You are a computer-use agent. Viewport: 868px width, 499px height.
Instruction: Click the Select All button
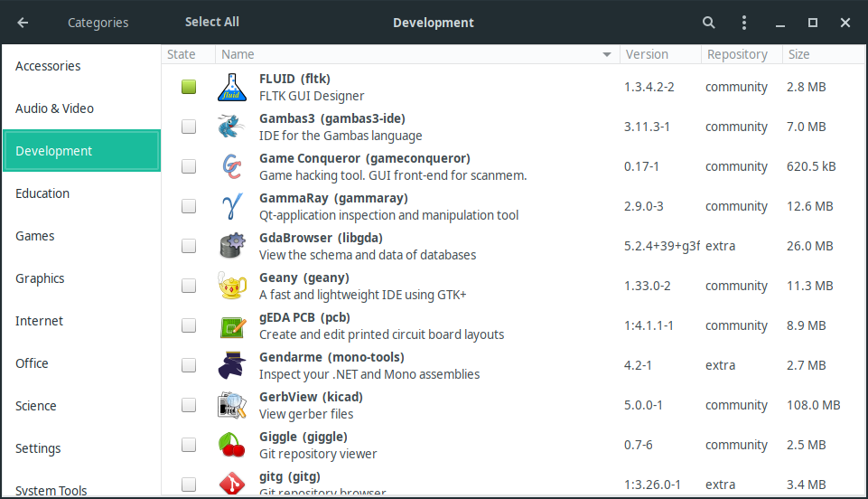(212, 23)
